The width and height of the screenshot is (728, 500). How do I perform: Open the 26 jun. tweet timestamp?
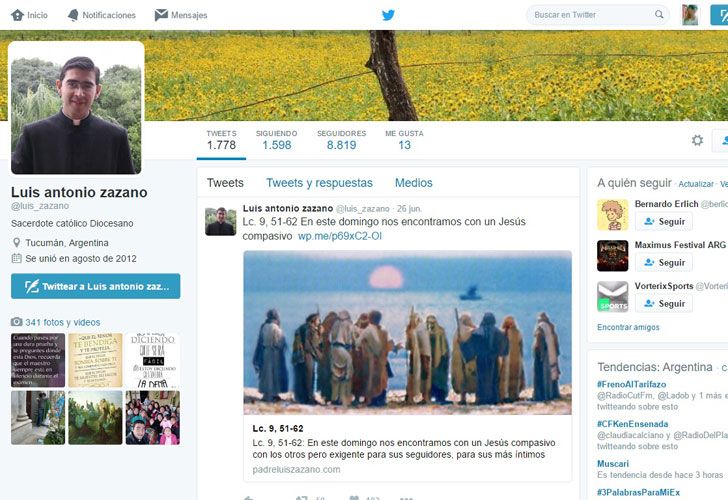point(409,209)
